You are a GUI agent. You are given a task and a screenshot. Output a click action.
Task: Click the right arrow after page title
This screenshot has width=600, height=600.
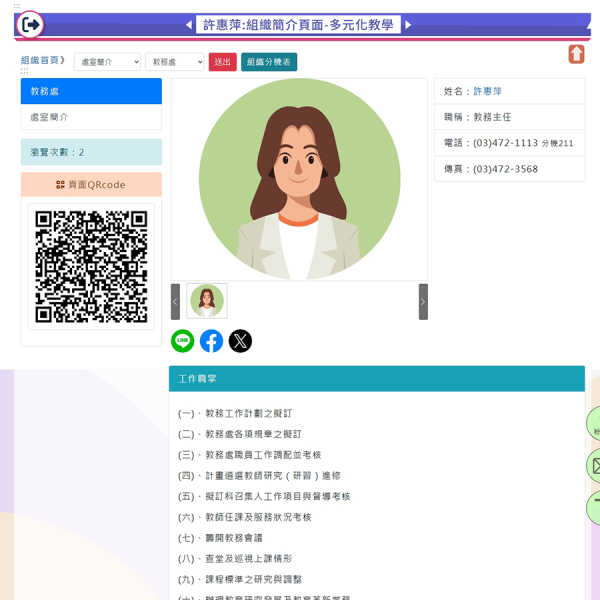(x=408, y=25)
